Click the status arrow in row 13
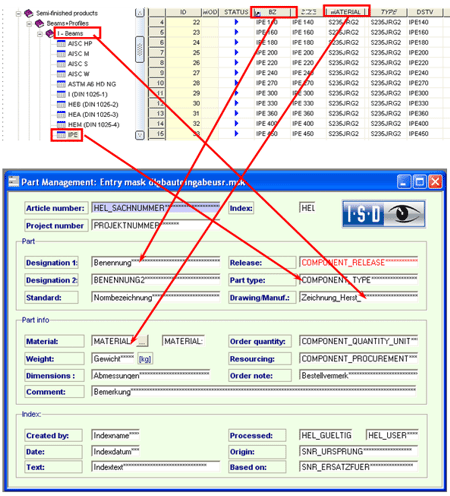The image size is (450, 496). pyautogui.click(x=236, y=113)
